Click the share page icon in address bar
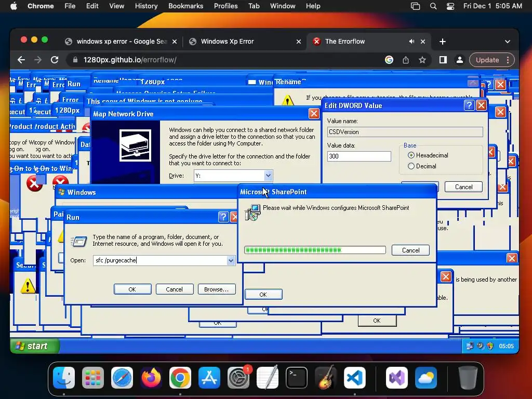532x399 pixels. [x=406, y=60]
